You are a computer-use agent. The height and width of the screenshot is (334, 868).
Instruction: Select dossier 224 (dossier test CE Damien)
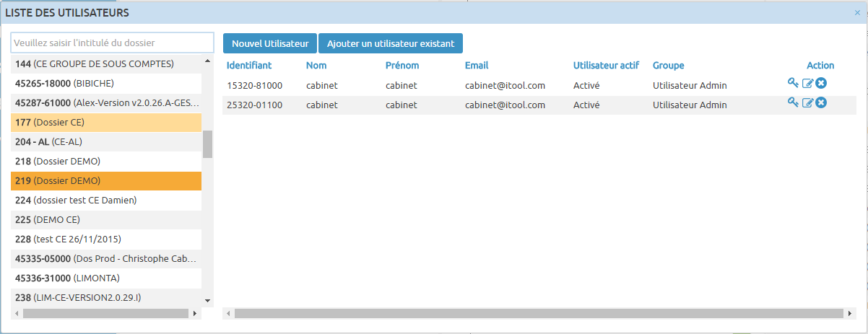pos(106,200)
